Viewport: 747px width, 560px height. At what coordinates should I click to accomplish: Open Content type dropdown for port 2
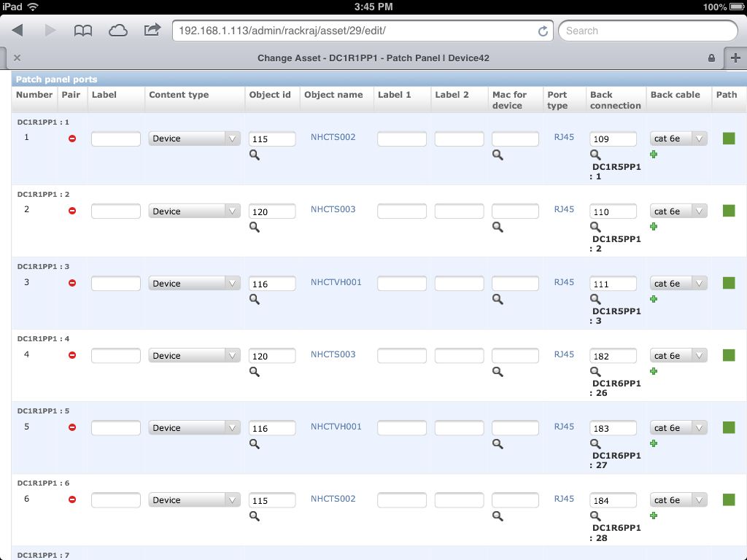click(x=194, y=211)
